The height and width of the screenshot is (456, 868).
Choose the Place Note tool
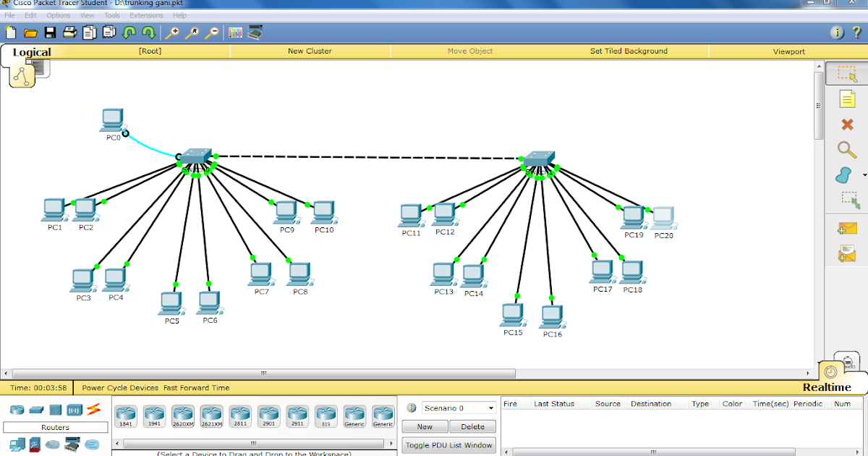(x=847, y=99)
